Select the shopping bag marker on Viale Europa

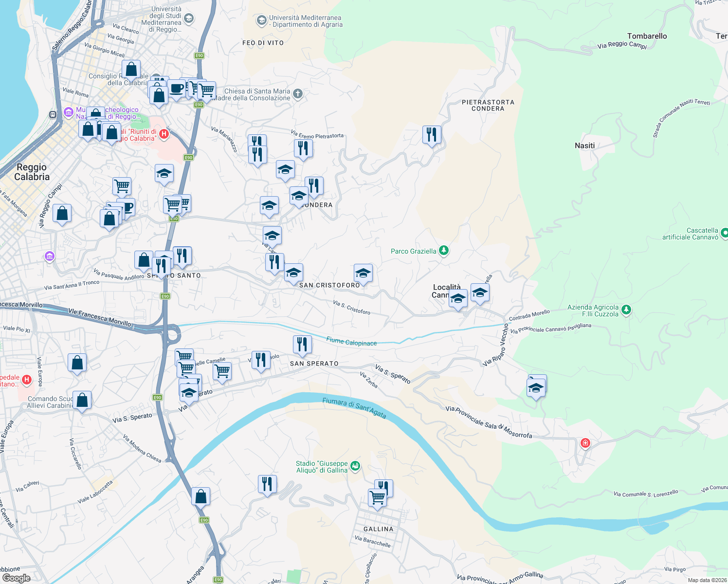77,362
